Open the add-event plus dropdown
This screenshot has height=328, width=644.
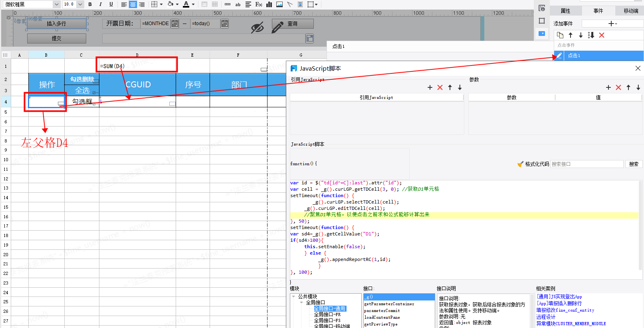pyautogui.click(x=612, y=24)
